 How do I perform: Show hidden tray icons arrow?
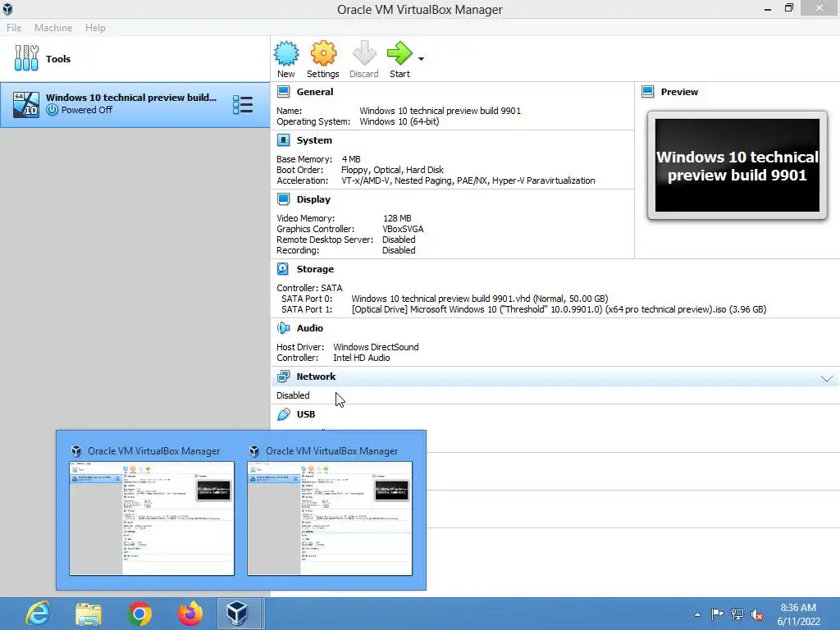click(697, 614)
